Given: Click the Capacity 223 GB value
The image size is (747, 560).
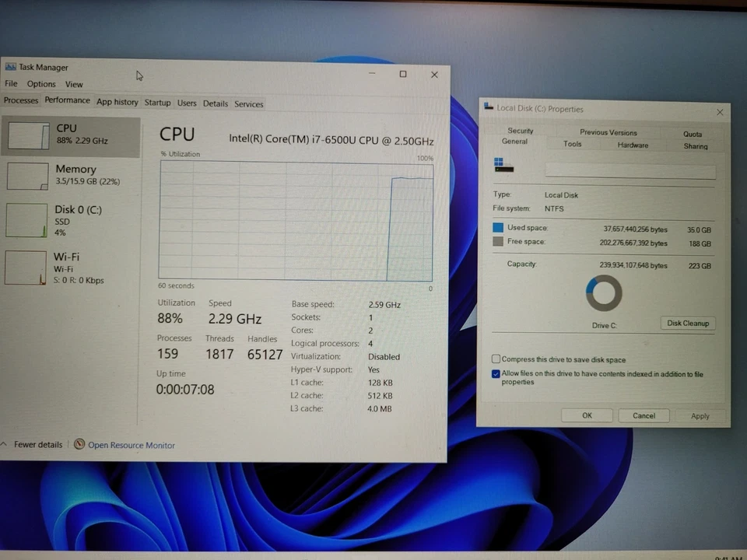Looking at the screenshot, I should [700, 266].
